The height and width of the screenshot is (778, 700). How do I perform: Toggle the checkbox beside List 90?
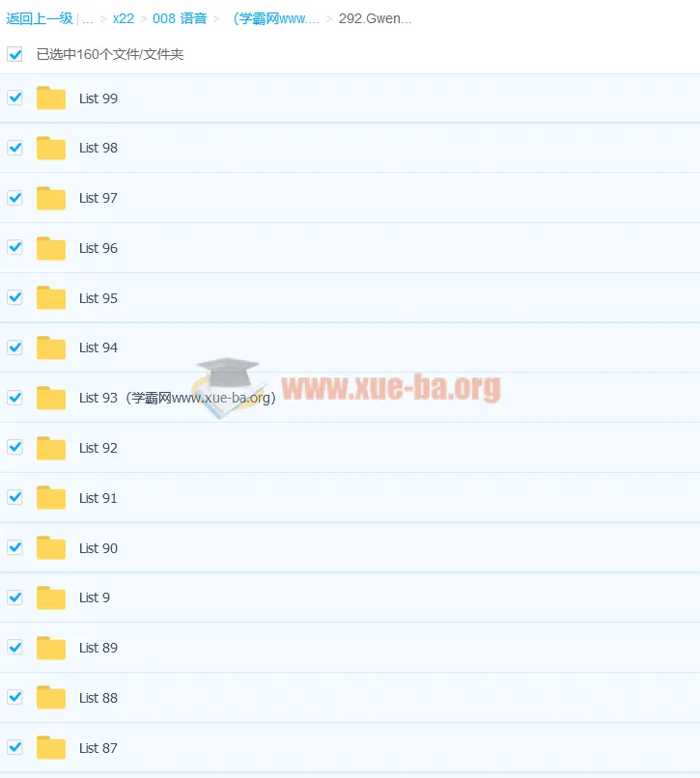click(x=14, y=547)
